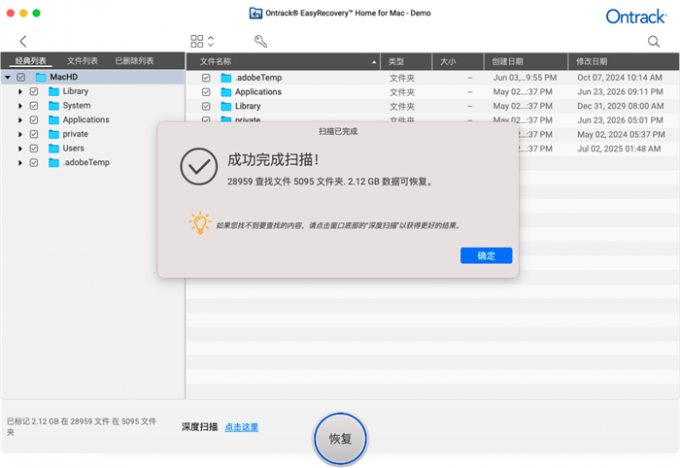The image size is (680, 468).
Task: Sort by the 创建日期 column header
Action: click(526, 62)
